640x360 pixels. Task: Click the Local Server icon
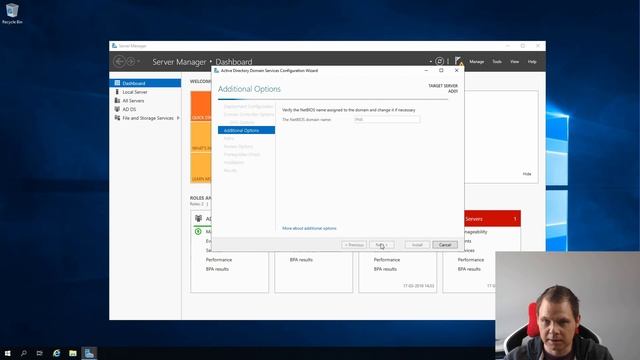point(117,92)
